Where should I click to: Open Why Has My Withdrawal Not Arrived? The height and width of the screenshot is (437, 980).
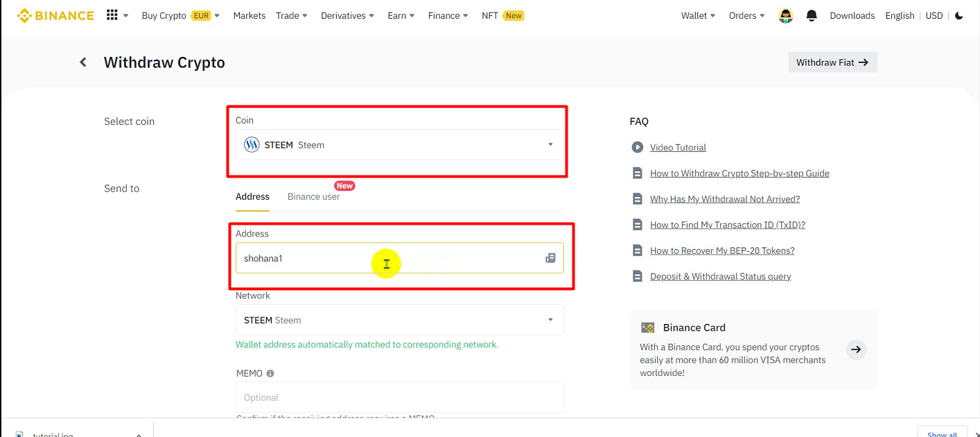[725, 199]
